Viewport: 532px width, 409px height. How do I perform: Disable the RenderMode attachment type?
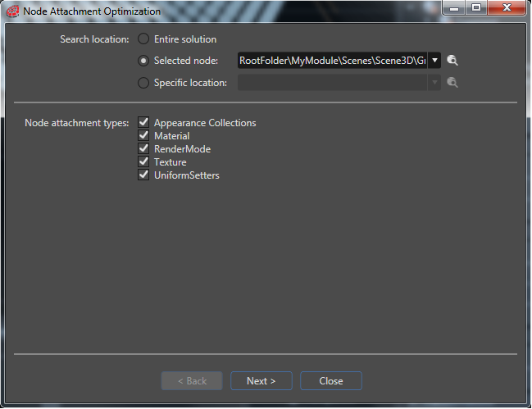[143, 148]
